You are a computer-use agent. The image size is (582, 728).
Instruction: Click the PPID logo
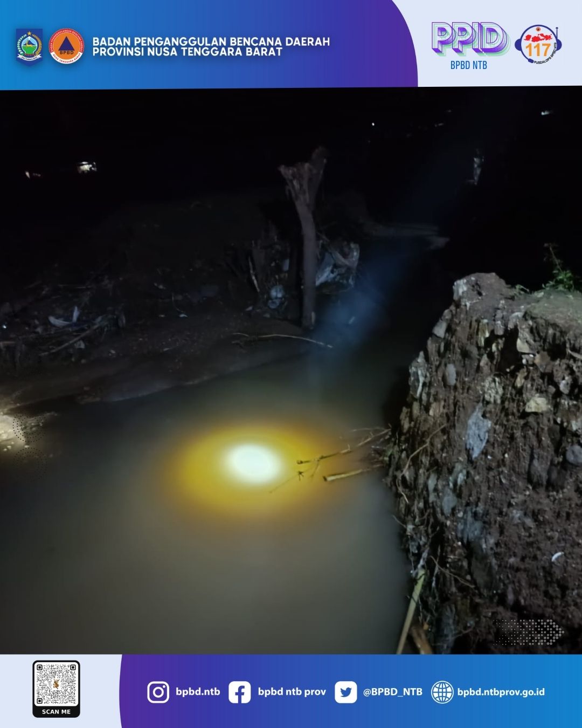pos(469,39)
